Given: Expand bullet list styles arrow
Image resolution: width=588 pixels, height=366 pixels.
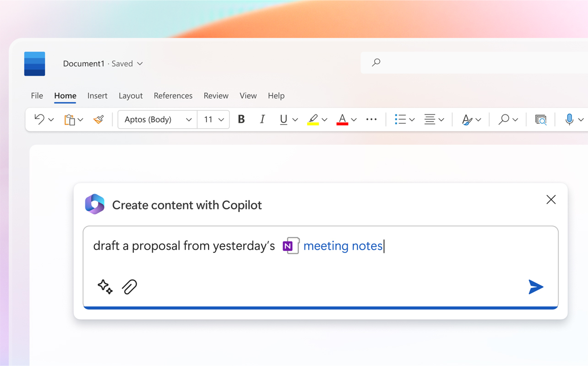Looking at the screenshot, I should click(x=412, y=120).
